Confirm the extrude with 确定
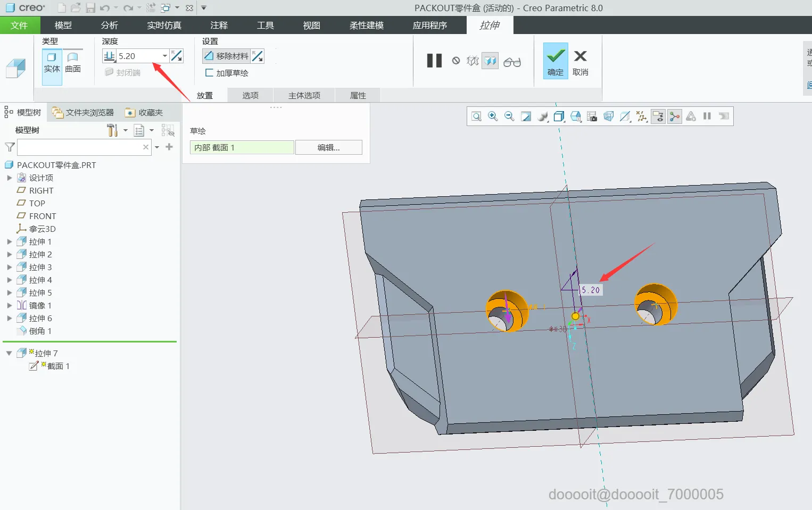This screenshot has width=812, height=510. pyautogui.click(x=555, y=61)
